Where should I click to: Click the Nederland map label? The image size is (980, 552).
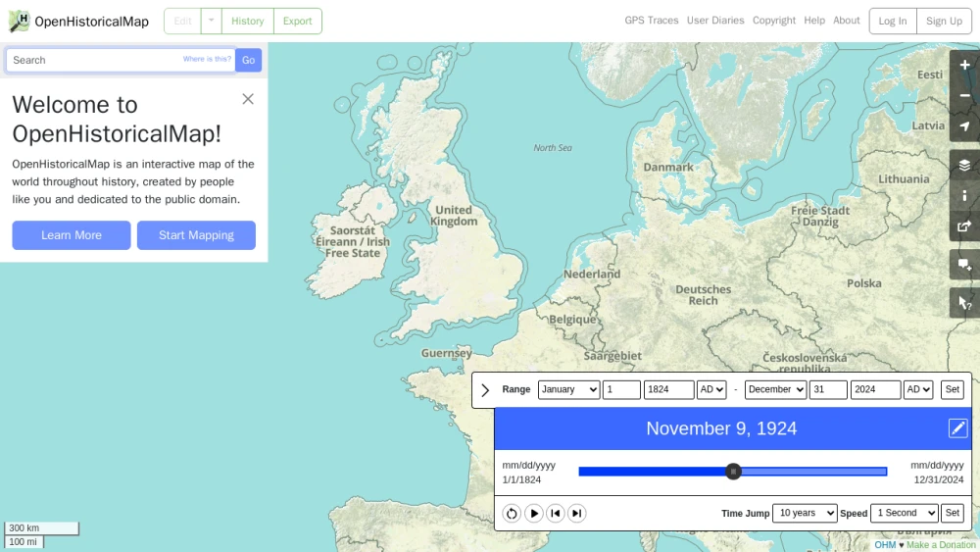[x=592, y=274]
